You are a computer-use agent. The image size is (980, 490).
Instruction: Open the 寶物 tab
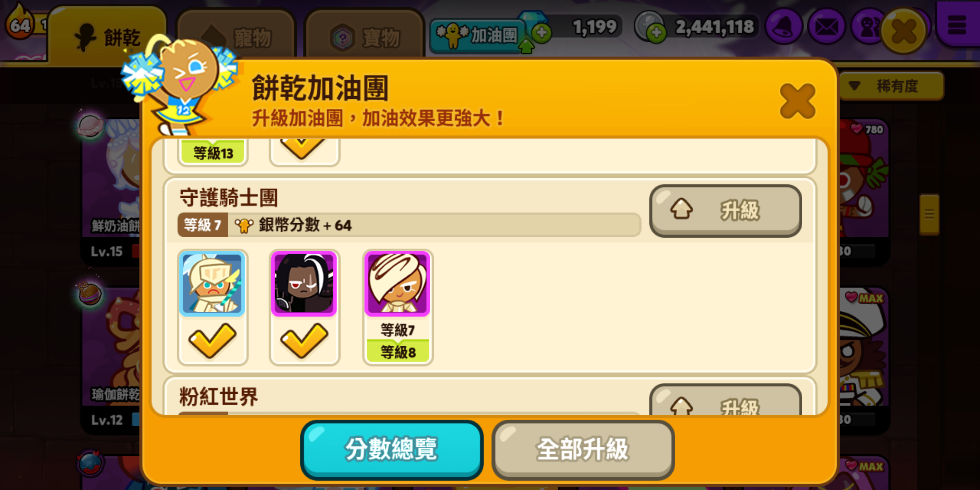pos(364,37)
